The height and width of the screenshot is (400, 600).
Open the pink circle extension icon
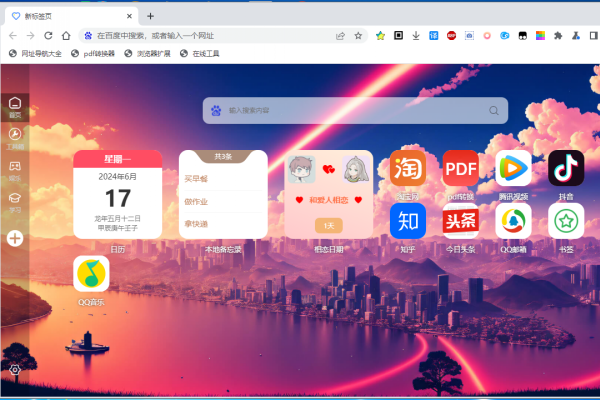click(x=487, y=36)
